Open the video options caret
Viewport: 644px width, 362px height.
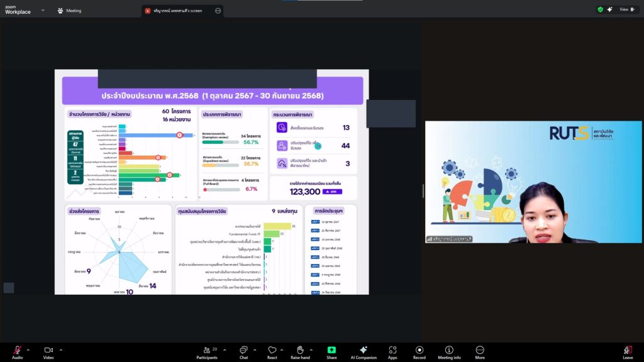pyautogui.click(x=61, y=349)
